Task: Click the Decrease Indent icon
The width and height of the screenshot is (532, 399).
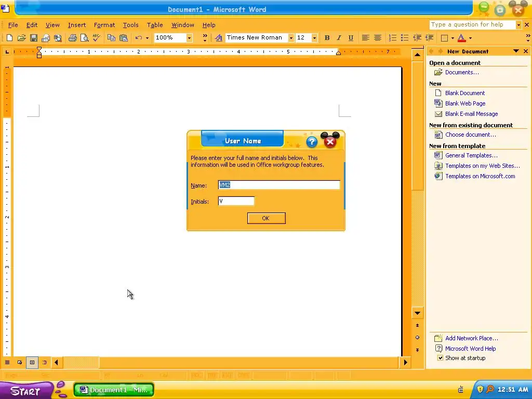Action: click(x=417, y=37)
